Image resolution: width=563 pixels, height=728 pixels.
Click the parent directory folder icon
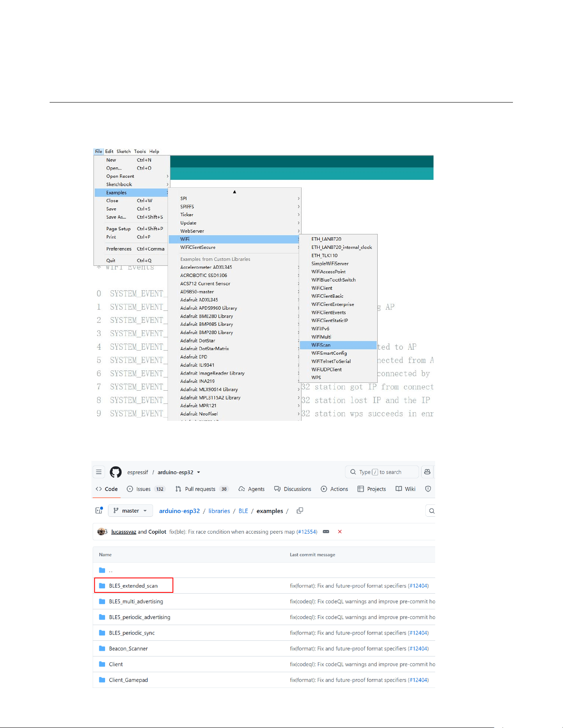pyautogui.click(x=102, y=570)
